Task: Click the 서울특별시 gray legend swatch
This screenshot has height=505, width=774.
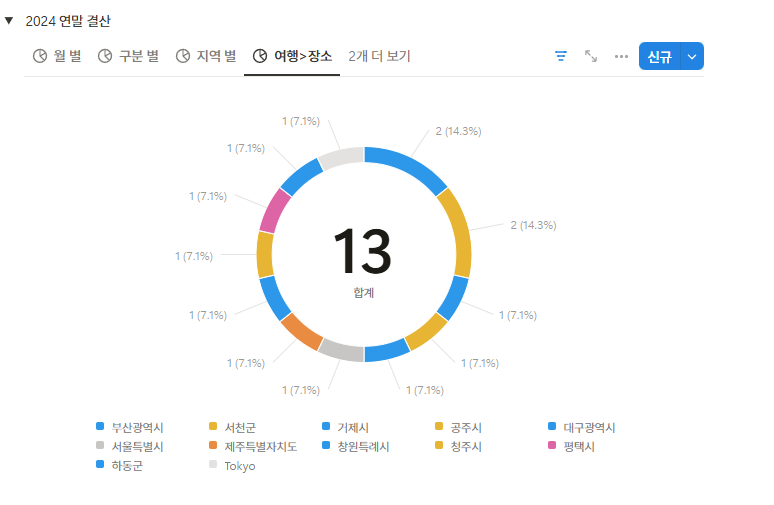Action: 100,445
